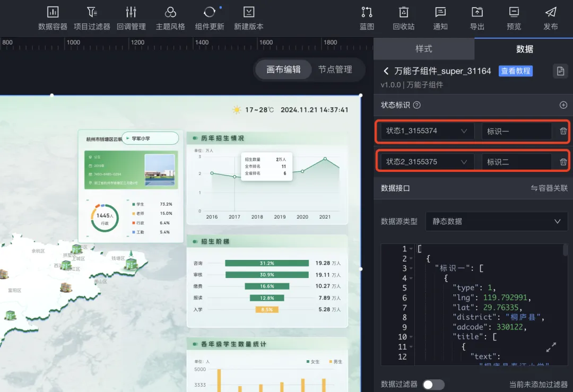Delete the 状态2_3155375 row with trash icon
573x392 pixels.
(563, 162)
